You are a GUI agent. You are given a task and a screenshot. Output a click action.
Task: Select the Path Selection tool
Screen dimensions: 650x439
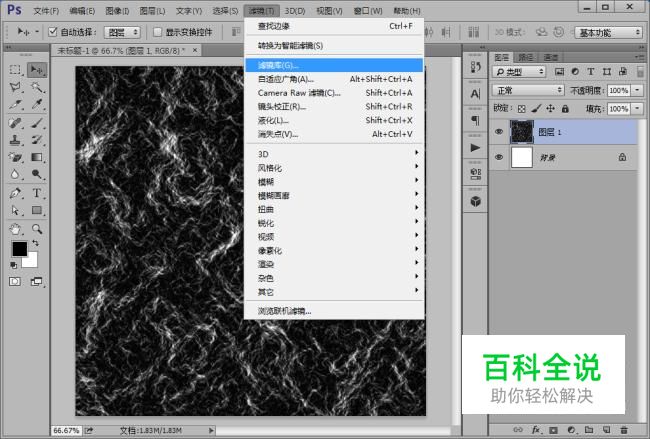point(15,210)
